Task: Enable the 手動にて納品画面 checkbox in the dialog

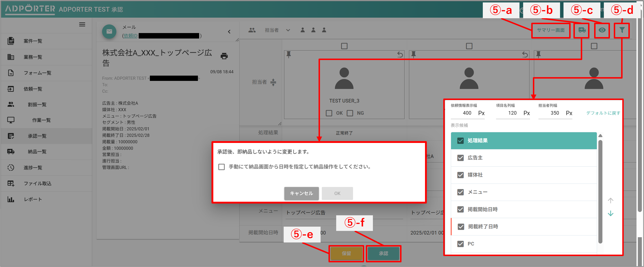Action: click(x=221, y=167)
